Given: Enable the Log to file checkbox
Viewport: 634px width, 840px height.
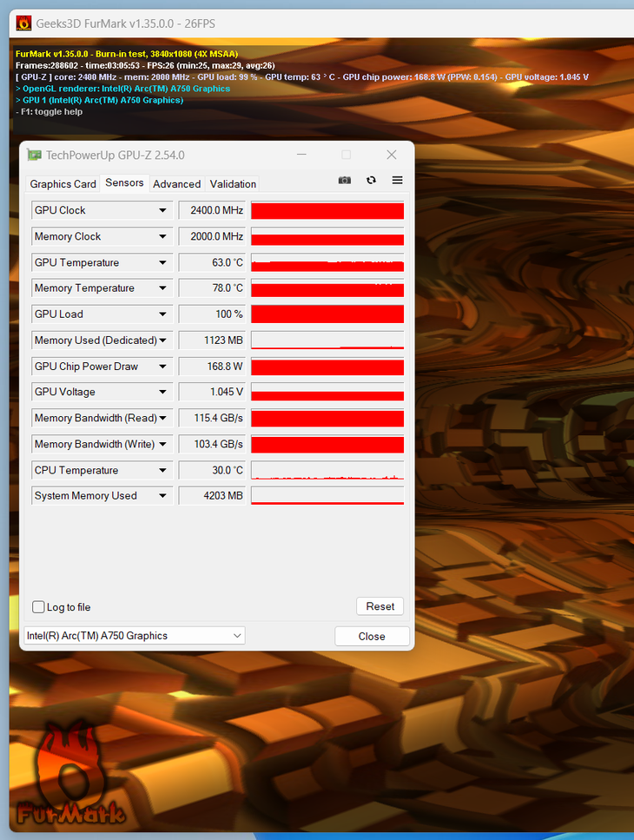Looking at the screenshot, I should coord(38,607).
